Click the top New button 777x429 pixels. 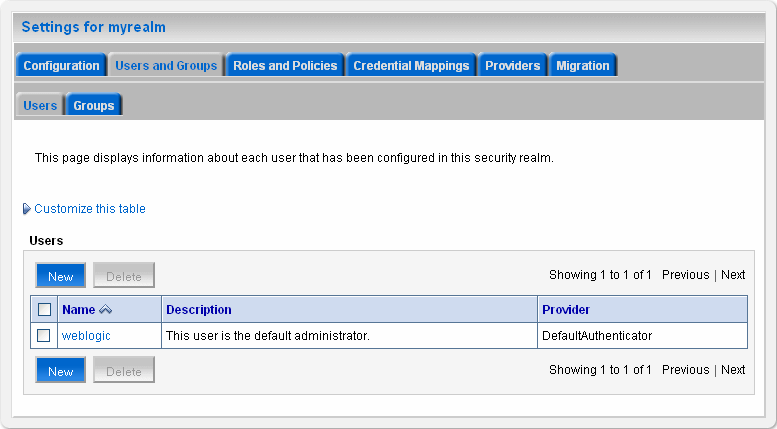pyautogui.click(x=60, y=275)
